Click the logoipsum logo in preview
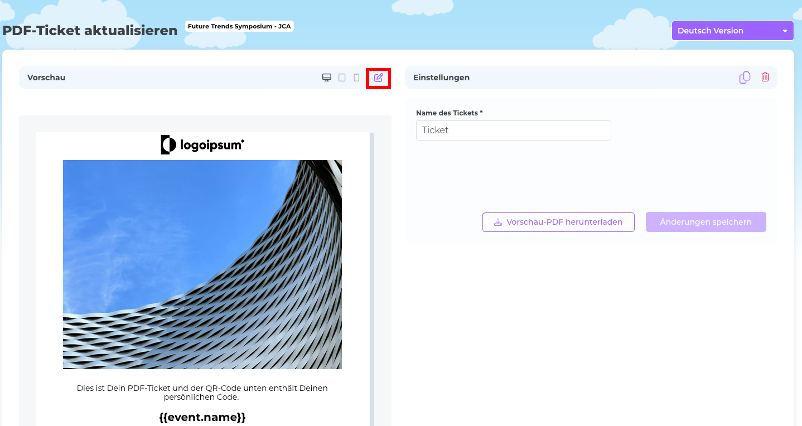Image resolution: width=802 pixels, height=426 pixels. tap(202, 145)
